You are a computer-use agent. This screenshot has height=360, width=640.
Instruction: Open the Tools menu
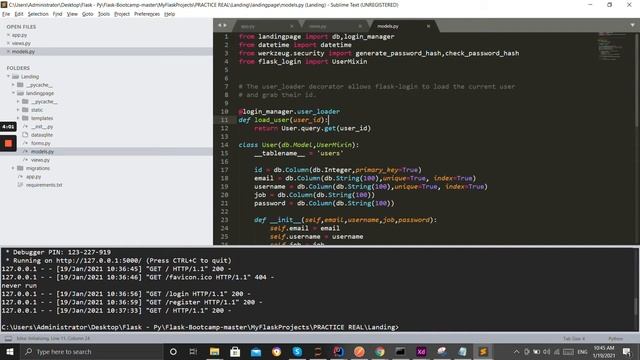104,14
